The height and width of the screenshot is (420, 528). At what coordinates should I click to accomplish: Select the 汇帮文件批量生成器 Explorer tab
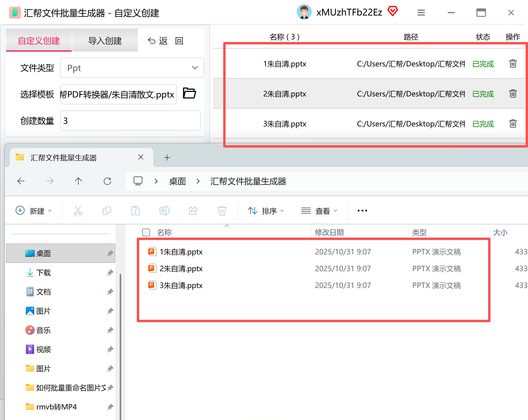[x=82, y=157]
